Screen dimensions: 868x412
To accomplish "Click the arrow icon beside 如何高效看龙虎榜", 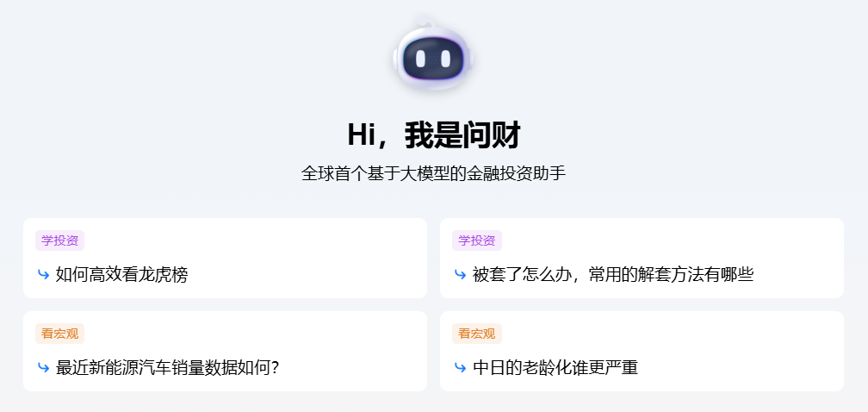I will coord(43,274).
